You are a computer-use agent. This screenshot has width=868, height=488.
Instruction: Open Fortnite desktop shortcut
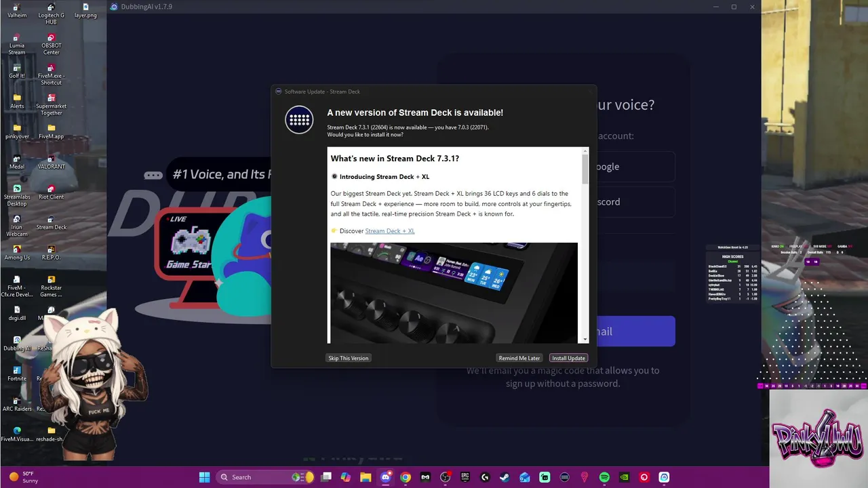[x=17, y=373]
